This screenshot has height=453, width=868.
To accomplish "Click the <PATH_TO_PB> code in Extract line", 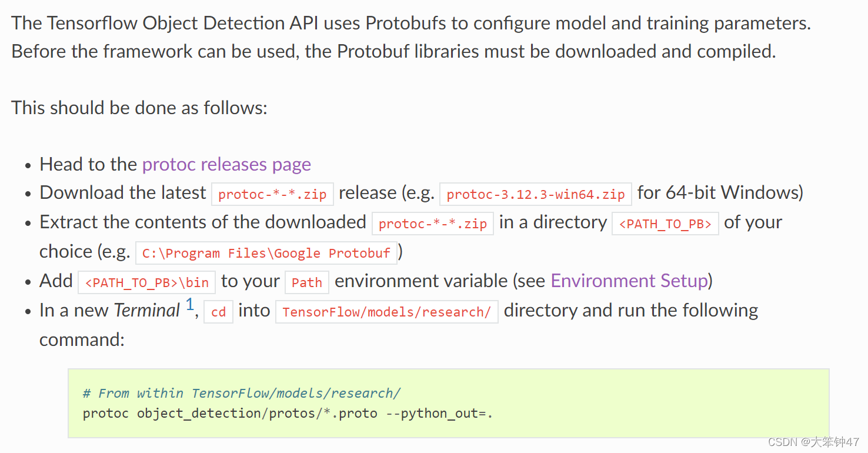I will click(x=665, y=224).
